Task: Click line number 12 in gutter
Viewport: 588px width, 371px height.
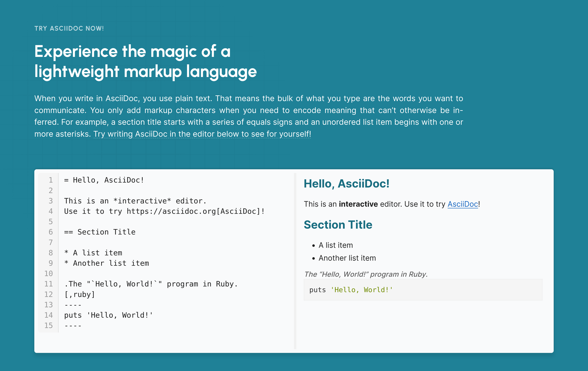Action: [x=49, y=294]
